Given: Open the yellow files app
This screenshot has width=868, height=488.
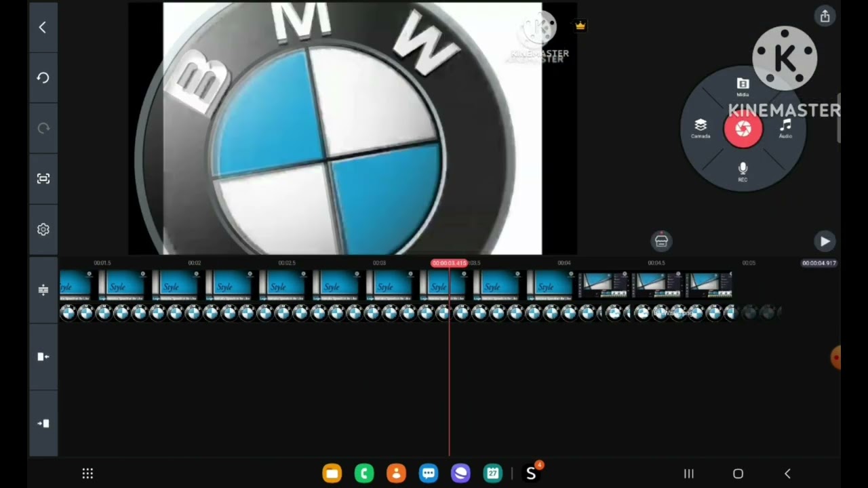Looking at the screenshot, I should (332, 474).
